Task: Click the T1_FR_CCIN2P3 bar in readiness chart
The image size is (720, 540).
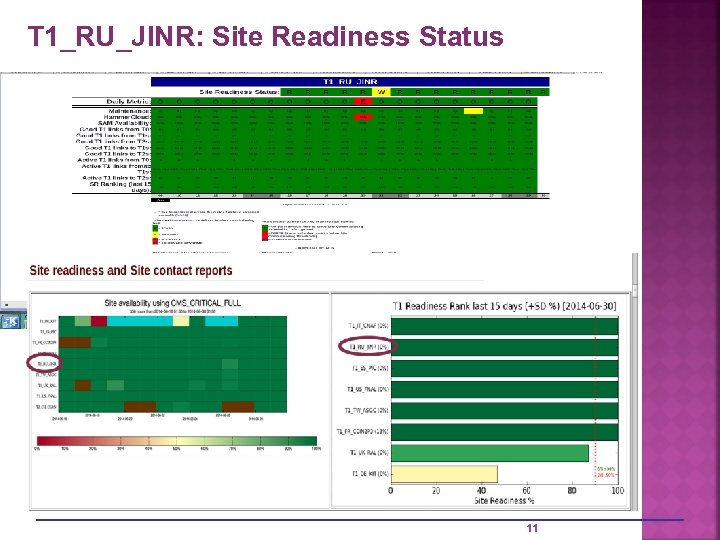Action: pos(505,432)
